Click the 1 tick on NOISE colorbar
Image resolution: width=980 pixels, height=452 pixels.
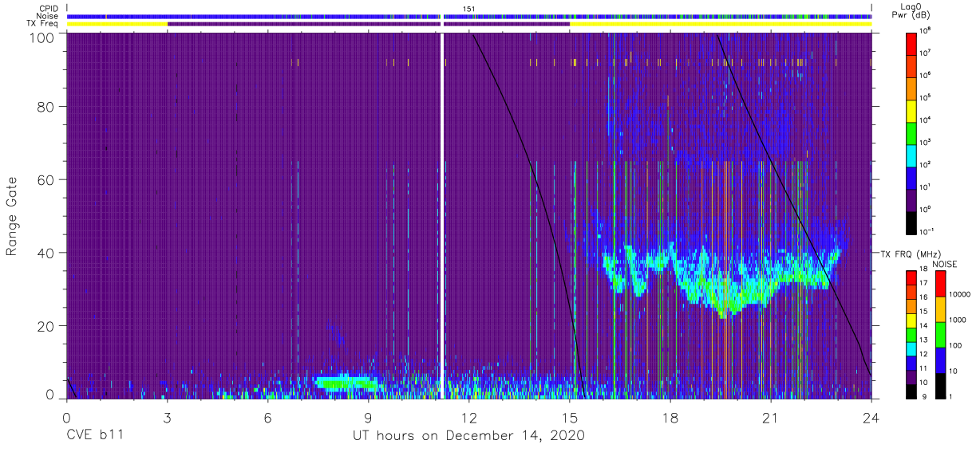point(951,397)
